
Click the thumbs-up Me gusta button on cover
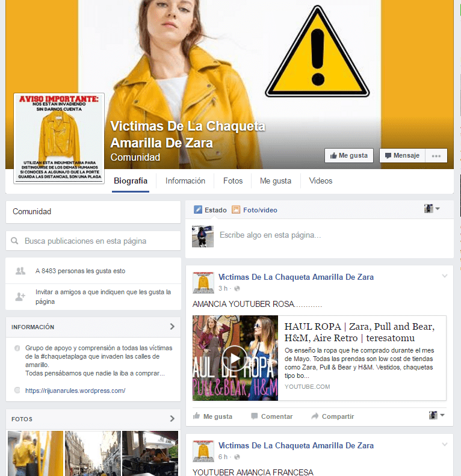click(348, 155)
